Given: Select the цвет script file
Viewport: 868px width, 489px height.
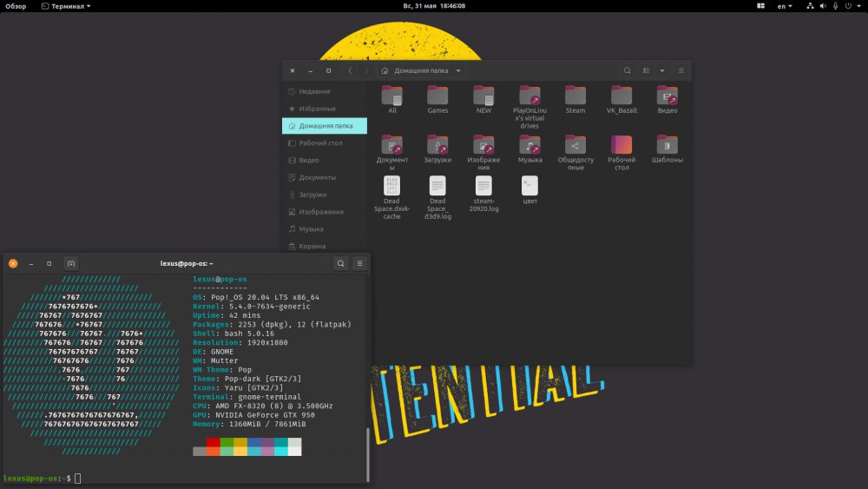Looking at the screenshot, I should click(529, 190).
